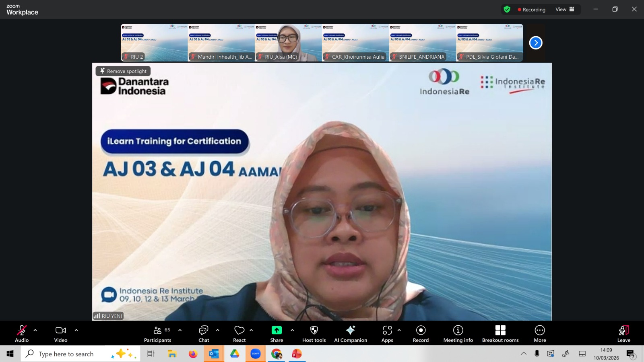Leave the meeting

(x=623, y=334)
